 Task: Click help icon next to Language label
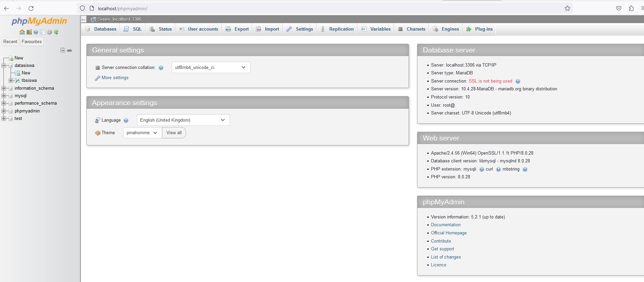(x=126, y=120)
